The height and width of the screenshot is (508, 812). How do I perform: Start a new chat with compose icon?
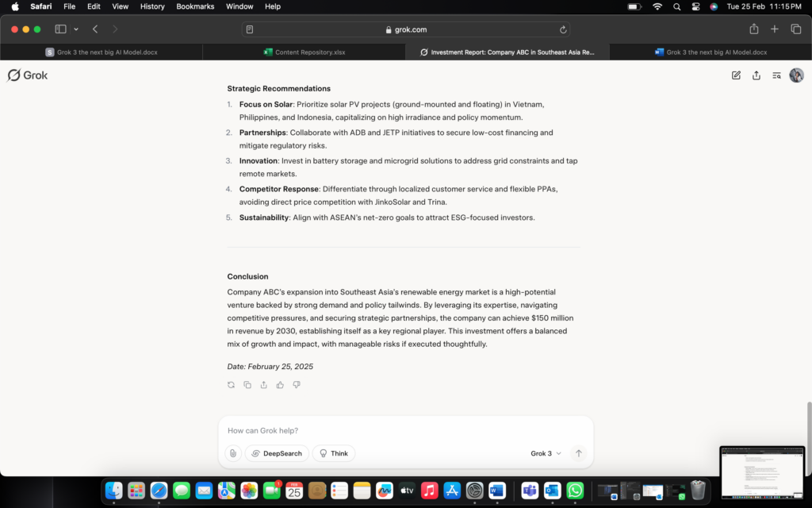click(x=736, y=75)
